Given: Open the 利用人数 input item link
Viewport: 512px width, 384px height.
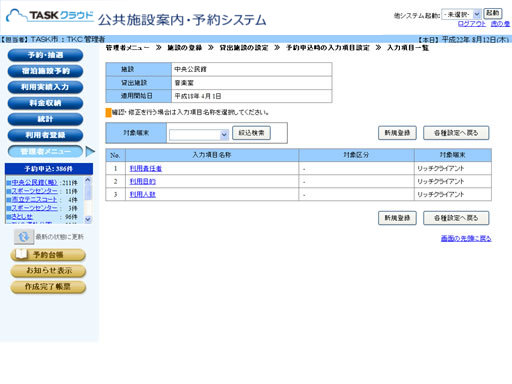Looking at the screenshot, I should [x=142, y=195].
